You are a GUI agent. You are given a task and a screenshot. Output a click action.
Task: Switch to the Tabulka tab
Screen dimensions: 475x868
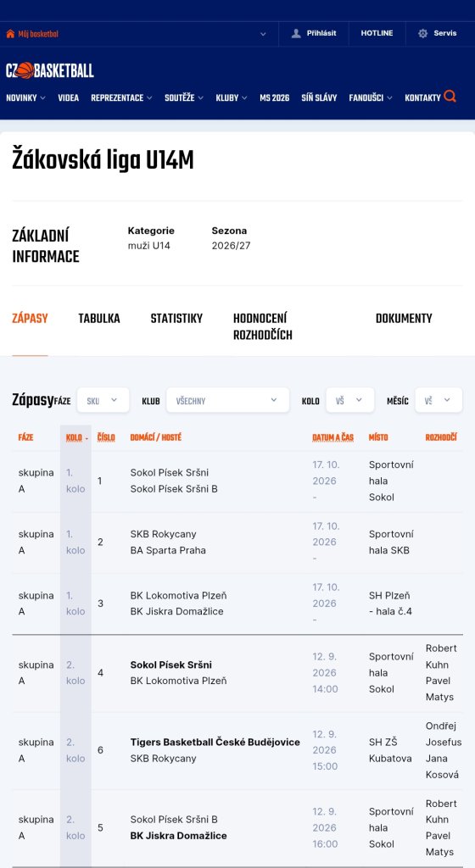point(99,319)
